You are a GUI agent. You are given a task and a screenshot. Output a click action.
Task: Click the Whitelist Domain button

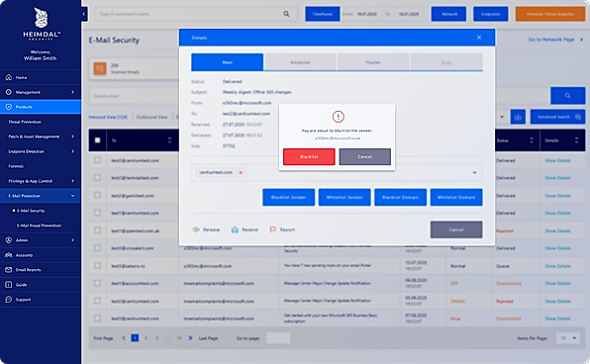click(x=456, y=197)
